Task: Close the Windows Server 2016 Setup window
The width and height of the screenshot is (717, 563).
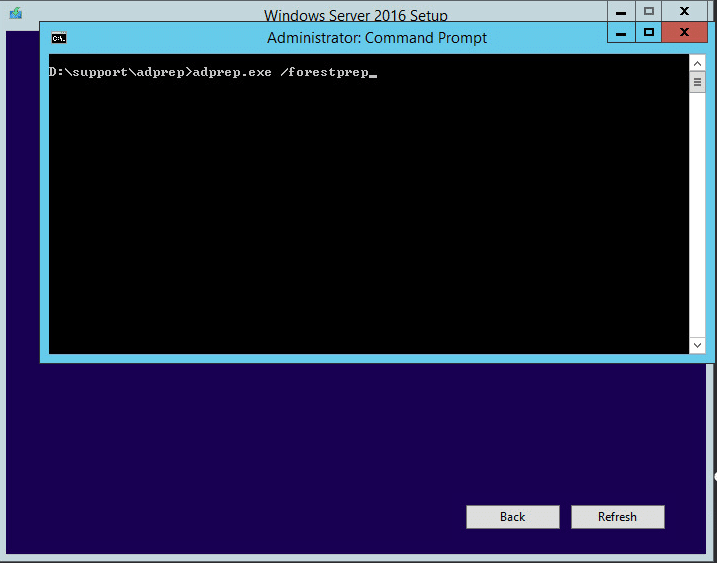Action: click(x=684, y=11)
